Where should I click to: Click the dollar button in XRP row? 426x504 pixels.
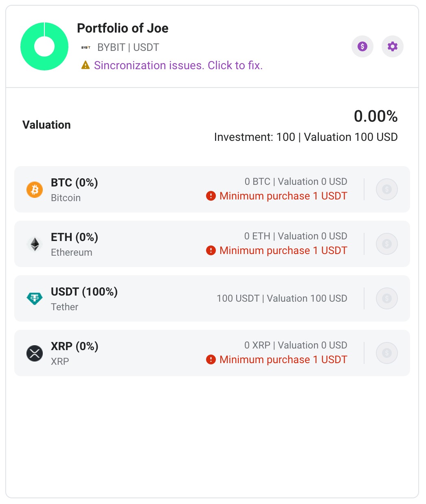coord(386,353)
